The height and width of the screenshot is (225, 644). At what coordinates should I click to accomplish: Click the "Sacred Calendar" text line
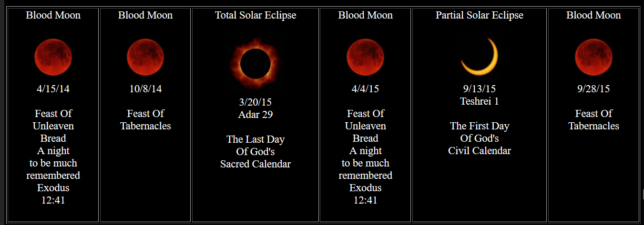point(256,164)
